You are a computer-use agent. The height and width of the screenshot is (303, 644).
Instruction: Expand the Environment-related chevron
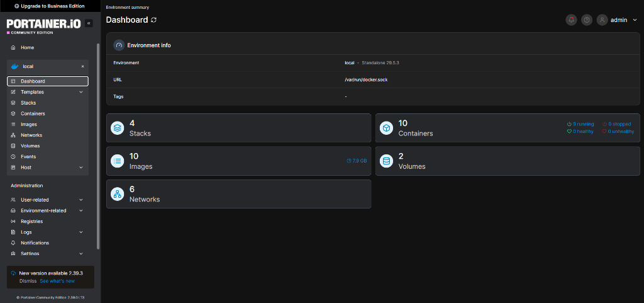(x=81, y=210)
